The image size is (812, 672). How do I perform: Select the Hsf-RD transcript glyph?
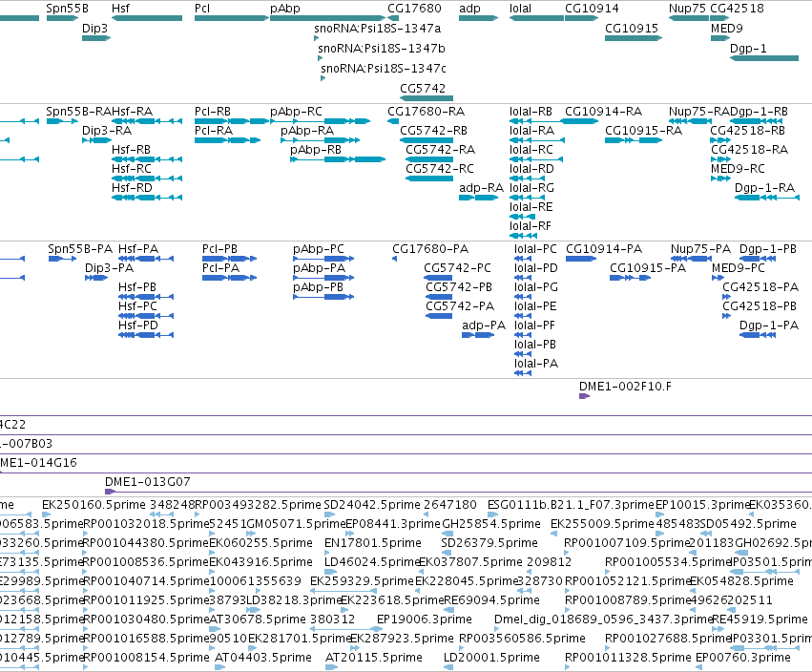coord(147,198)
